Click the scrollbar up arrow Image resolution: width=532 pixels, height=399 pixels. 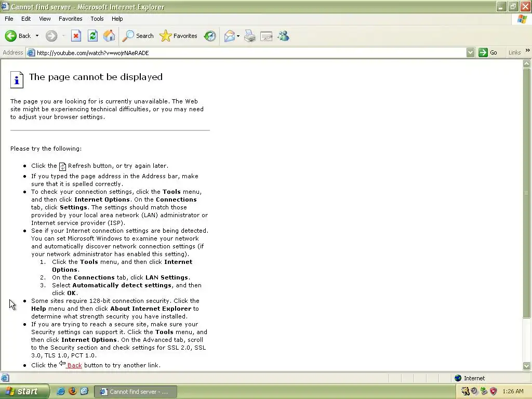coord(527,63)
